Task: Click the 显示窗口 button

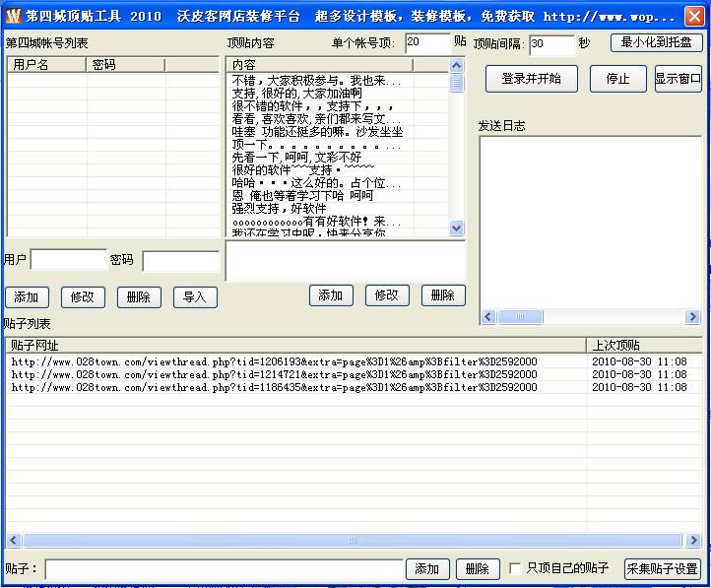Action: (x=678, y=79)
